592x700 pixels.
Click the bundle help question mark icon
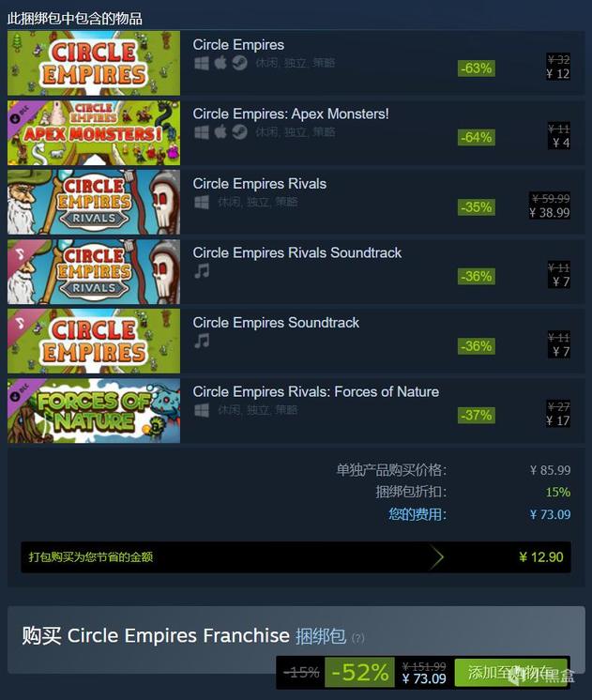tap(358, 638)
